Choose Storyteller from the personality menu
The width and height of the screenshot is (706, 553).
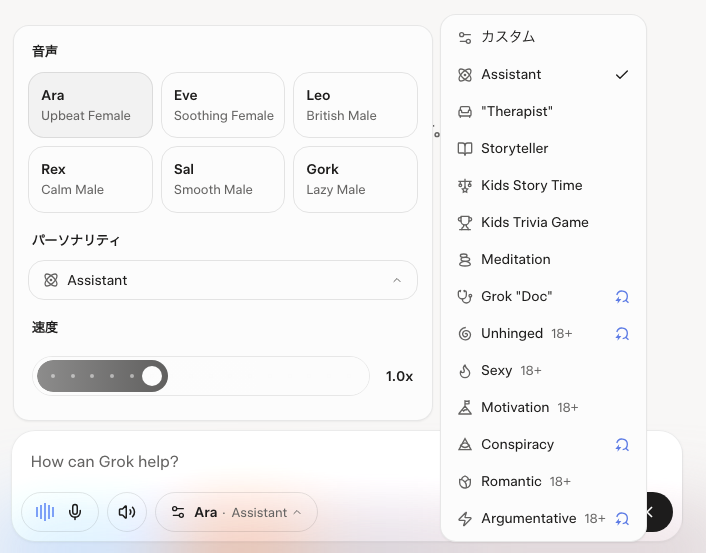coord(514,148)
